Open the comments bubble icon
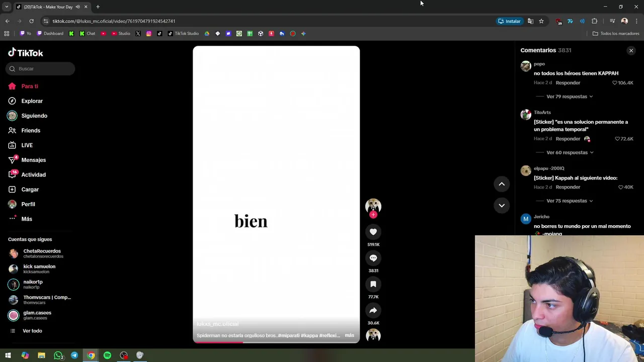The width and height of the screenshot is (644, 362). click(373, 258)
